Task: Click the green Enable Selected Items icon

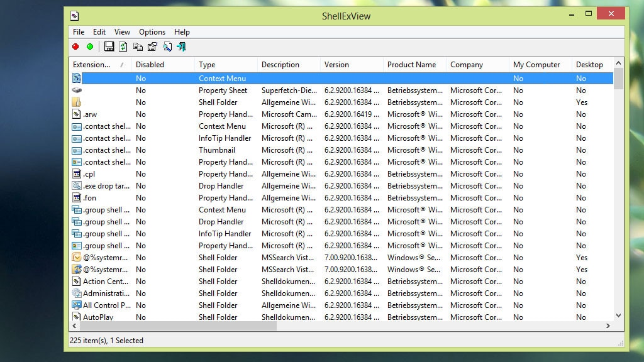Action: click(90, 47)
